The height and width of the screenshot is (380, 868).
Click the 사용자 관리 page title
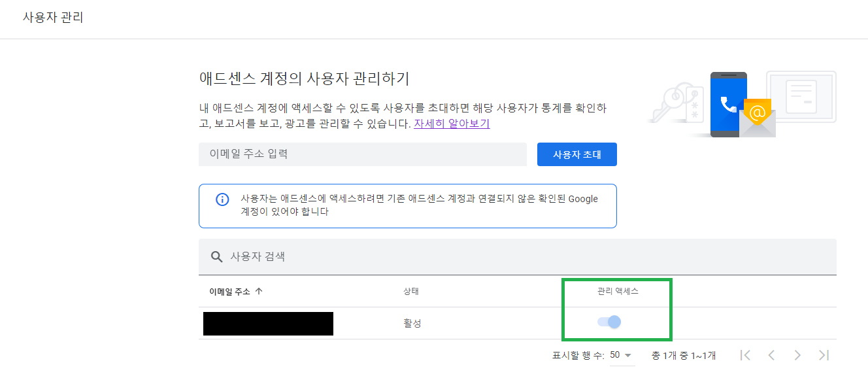point(53,18)
